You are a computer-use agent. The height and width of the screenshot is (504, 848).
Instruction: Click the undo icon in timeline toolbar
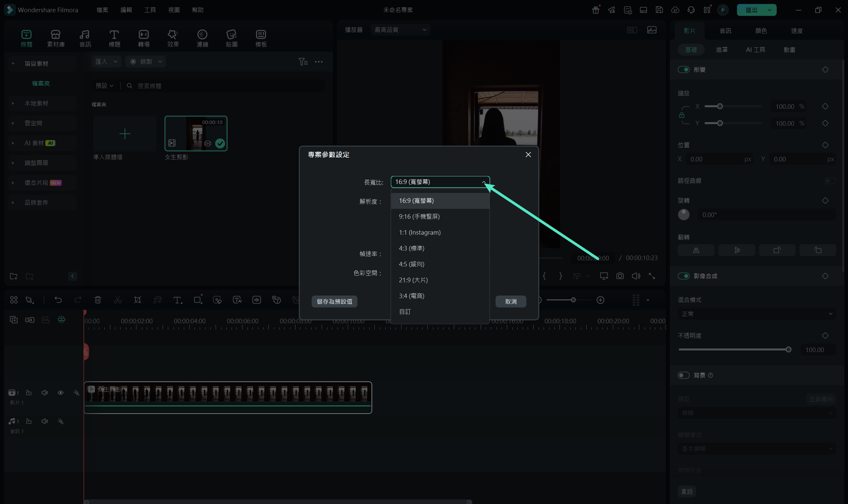(x=58, y=300)
